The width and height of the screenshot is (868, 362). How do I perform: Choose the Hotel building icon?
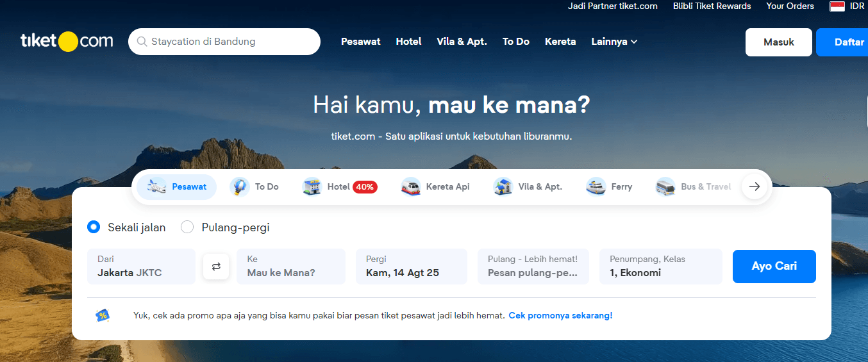click(312, 187)
